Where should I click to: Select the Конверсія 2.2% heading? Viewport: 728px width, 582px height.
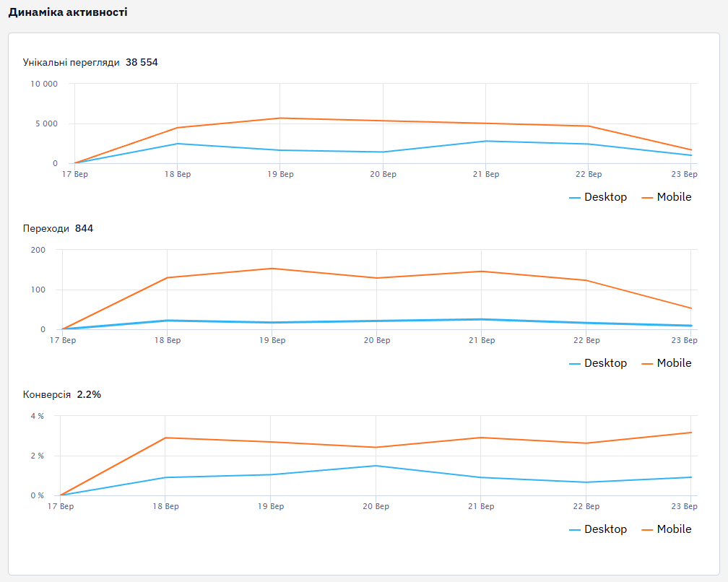click(x=62, y=394)
